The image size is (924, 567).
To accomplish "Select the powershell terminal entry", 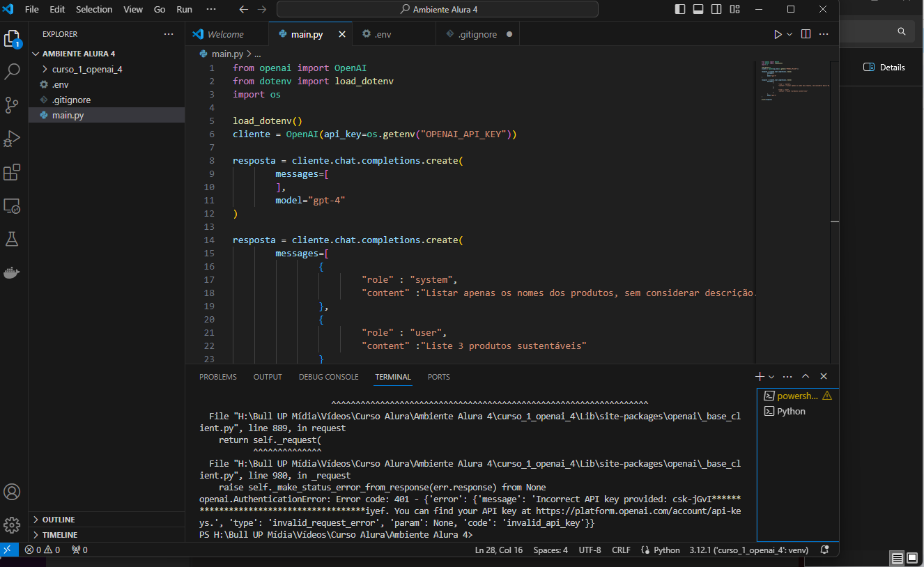I will click(798, 396).
